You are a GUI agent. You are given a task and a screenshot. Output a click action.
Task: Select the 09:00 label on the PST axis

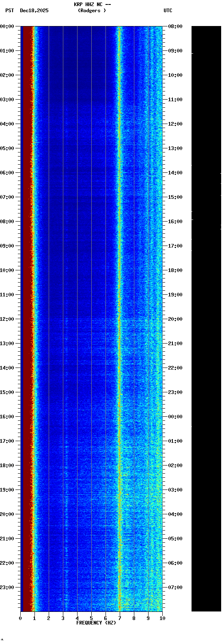click(x=7, y=246)
